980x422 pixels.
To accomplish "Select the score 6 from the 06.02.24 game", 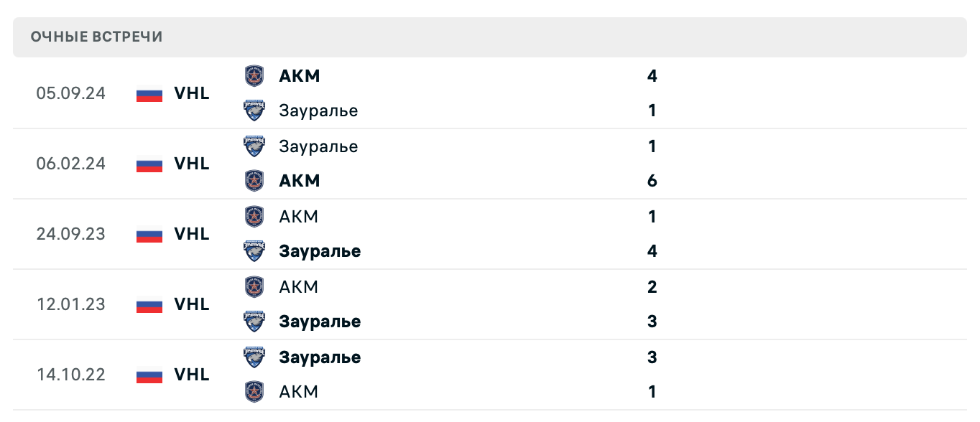I will (x=652, y=181).
